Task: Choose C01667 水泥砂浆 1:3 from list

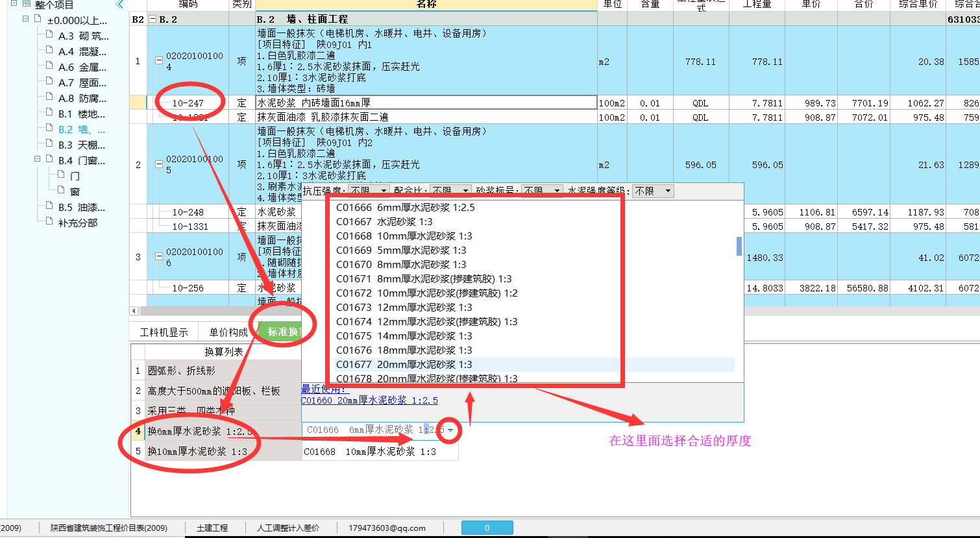Action: click(384, 222)
